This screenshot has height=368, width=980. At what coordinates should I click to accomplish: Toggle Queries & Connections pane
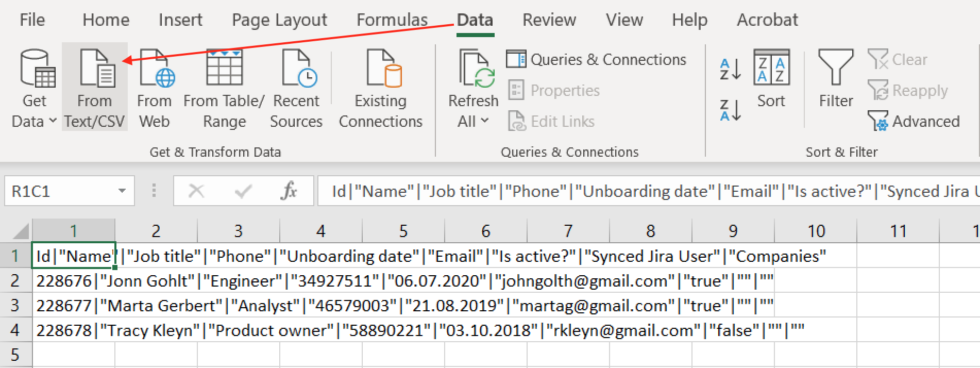597,60
